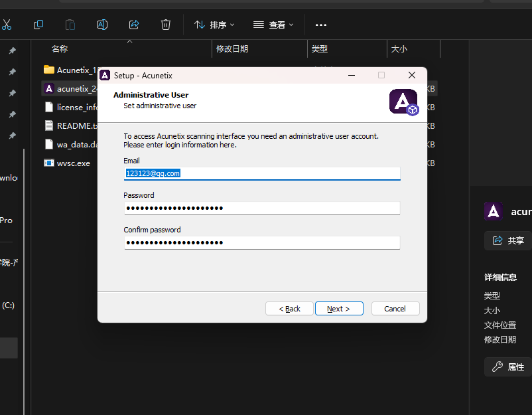532x415 pixels.
Task: Click the Paste clipboard icon in Explorer toolbar
Action: tap(70, 25)
